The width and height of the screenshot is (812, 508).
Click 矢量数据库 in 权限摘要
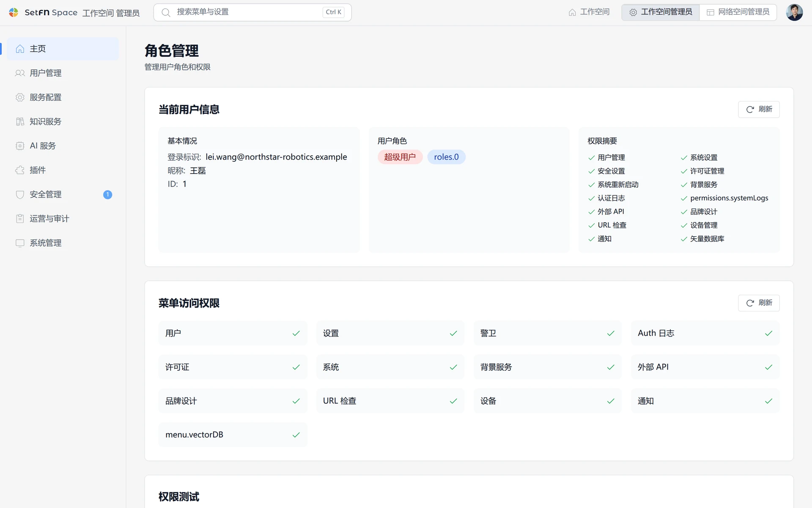point(707,239)
